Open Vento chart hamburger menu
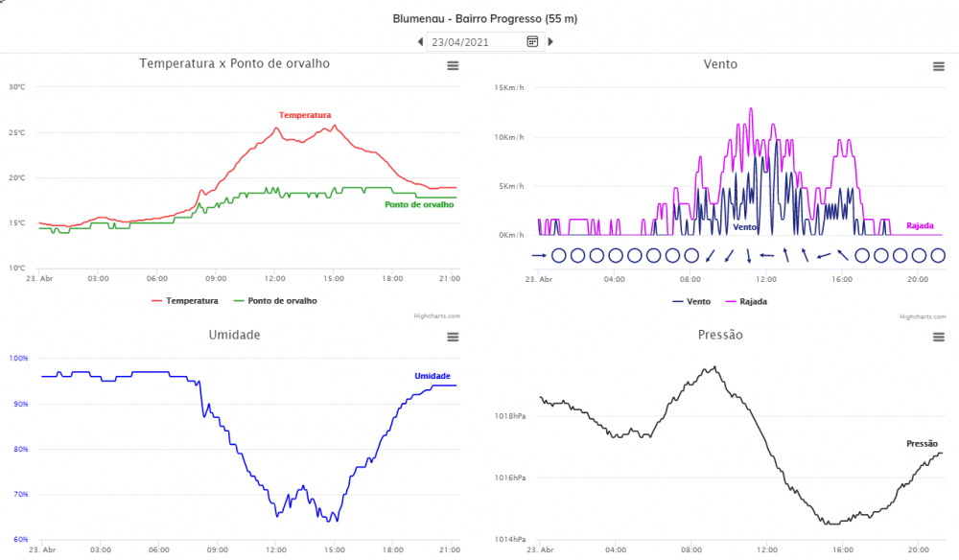The height and width of the screenshot is (560, 959). (x=938, y=66)
